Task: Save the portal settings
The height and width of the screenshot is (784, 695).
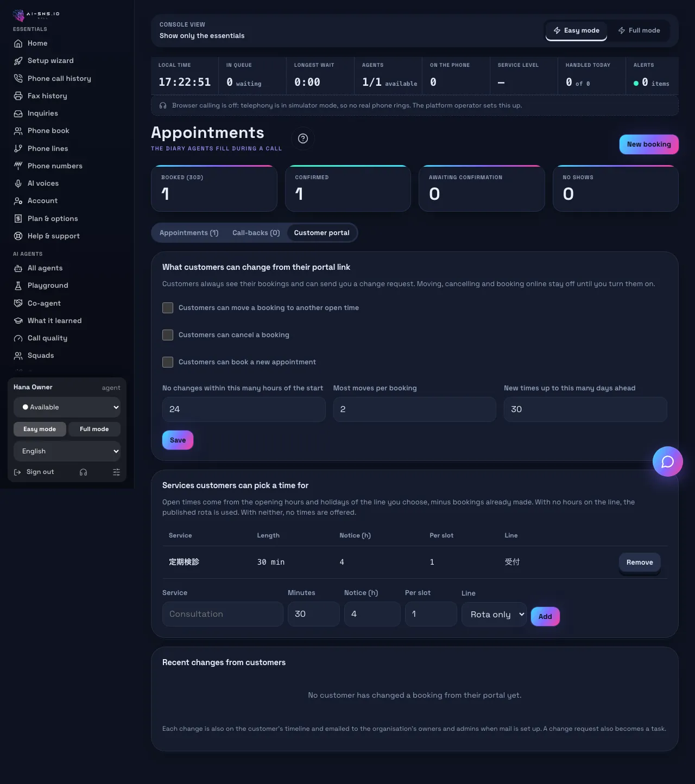Action: (178, 440)
